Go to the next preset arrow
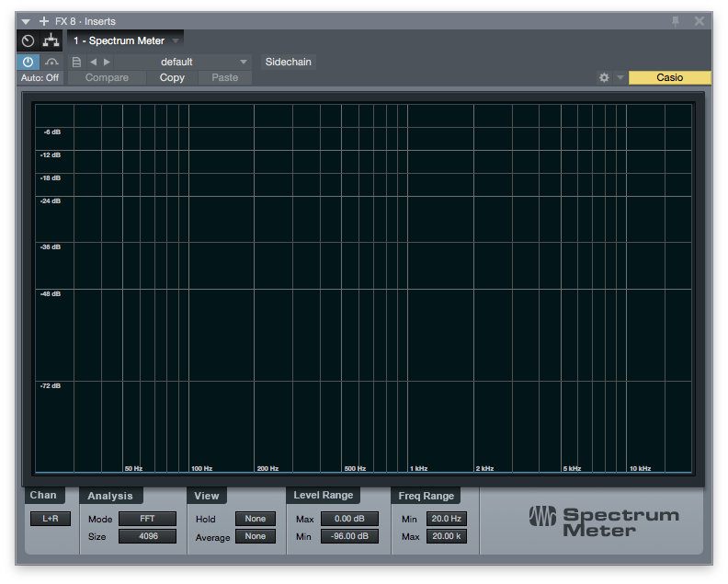 click(107, 63)
